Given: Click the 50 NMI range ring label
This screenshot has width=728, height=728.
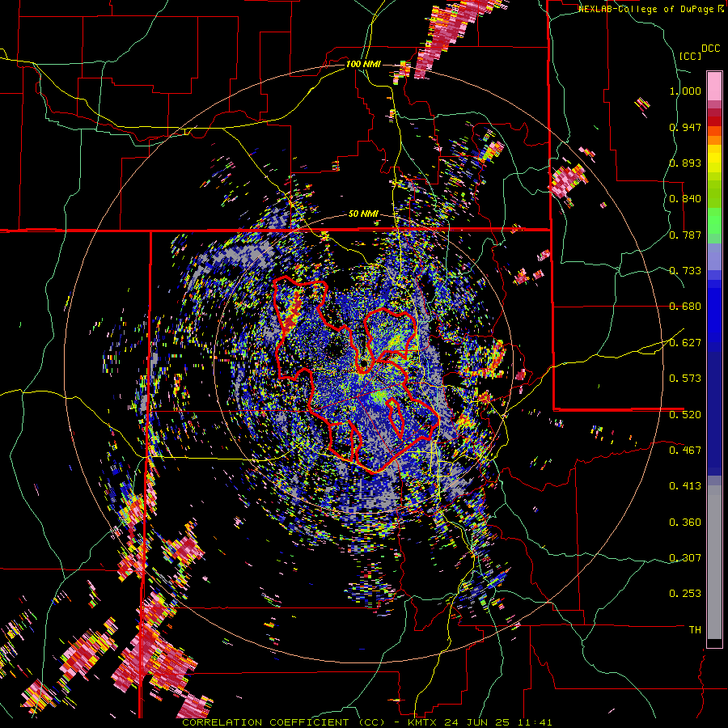Looking at the screenshot, I should click(363, 214).
